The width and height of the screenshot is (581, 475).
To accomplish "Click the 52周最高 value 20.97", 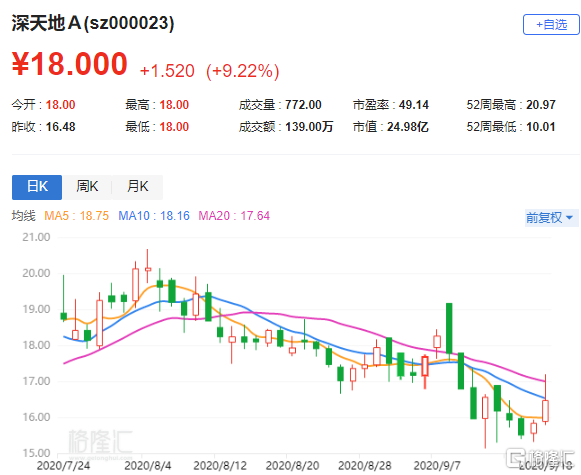I will (x=541, y=105).
